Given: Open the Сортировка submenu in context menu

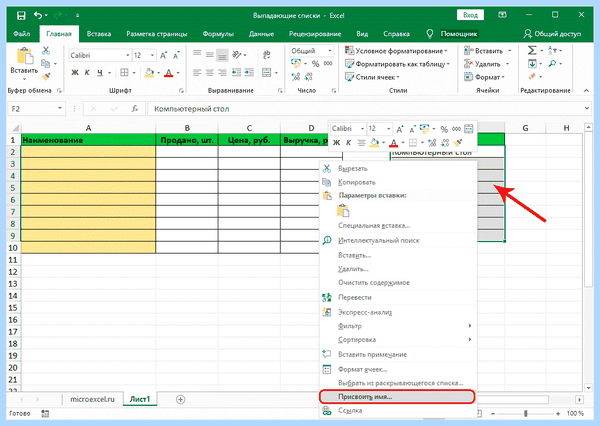Looking at the screenshot, I should 398,339.
